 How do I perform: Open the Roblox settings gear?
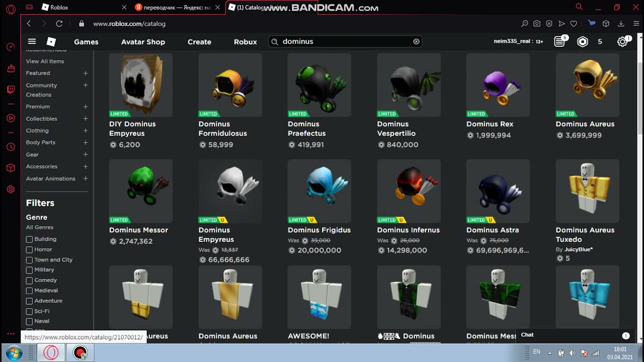tap(623, 42)
